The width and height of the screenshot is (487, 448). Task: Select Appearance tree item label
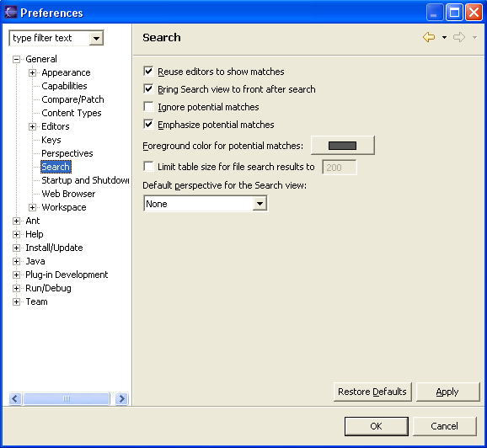pyautogui.click(x=66, y=72)
